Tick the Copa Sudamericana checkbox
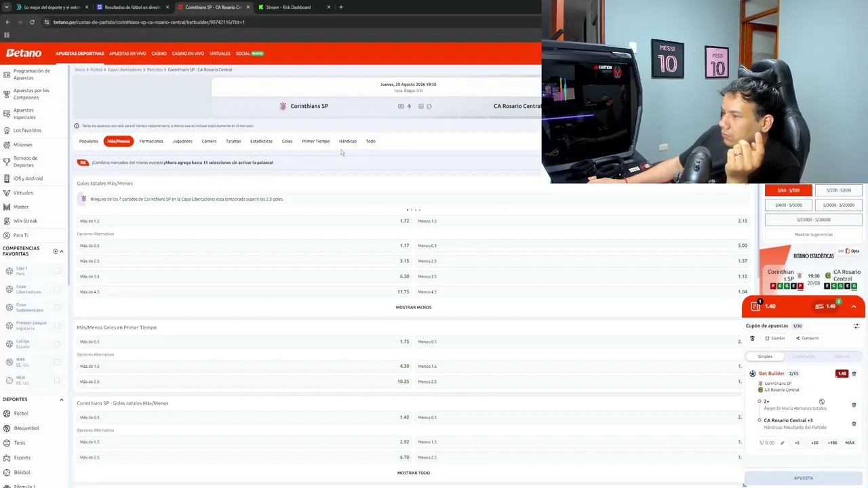This screenshot has height=488, width=868. pyautogui.click(x=57, y=308)
